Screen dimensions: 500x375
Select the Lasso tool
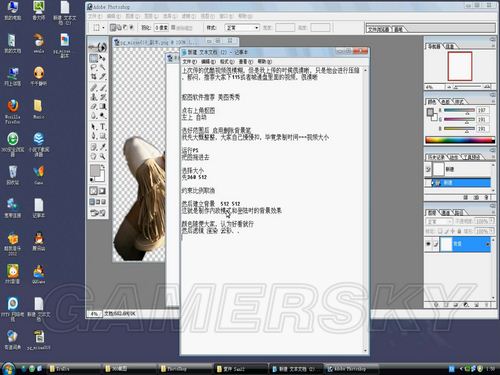[x=94, y=68]
